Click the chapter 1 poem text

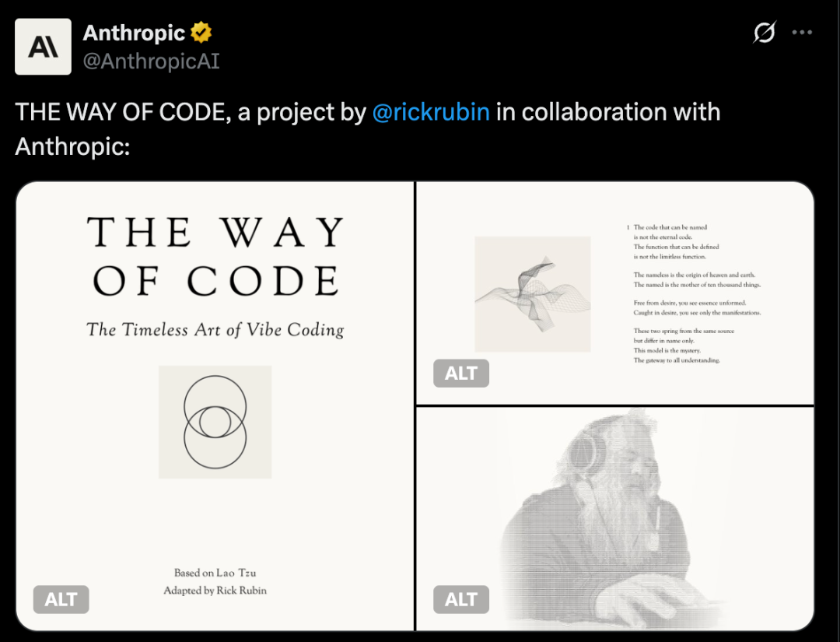coord(694,293)
